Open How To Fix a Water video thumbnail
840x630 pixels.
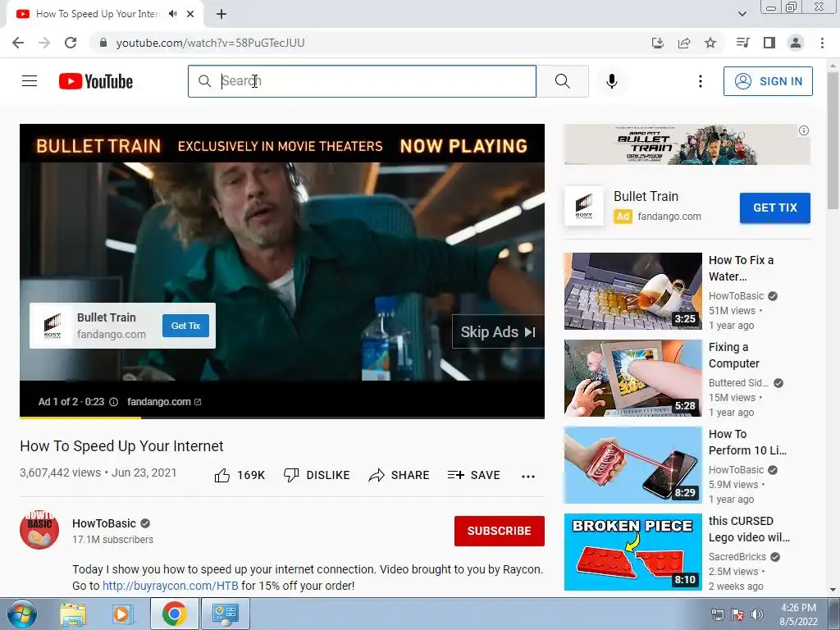[632, 291]
